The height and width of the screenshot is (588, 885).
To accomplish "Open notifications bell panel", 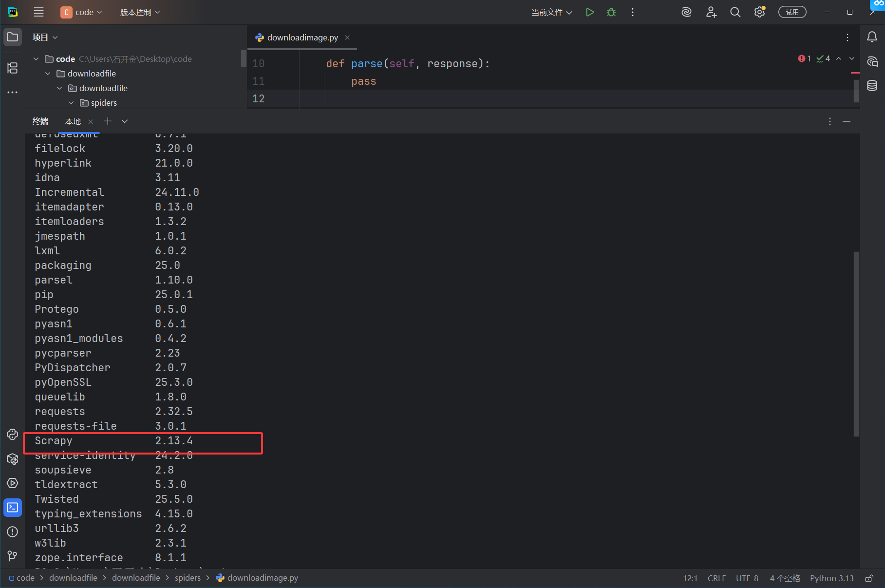I will click(x=872, y=37).
